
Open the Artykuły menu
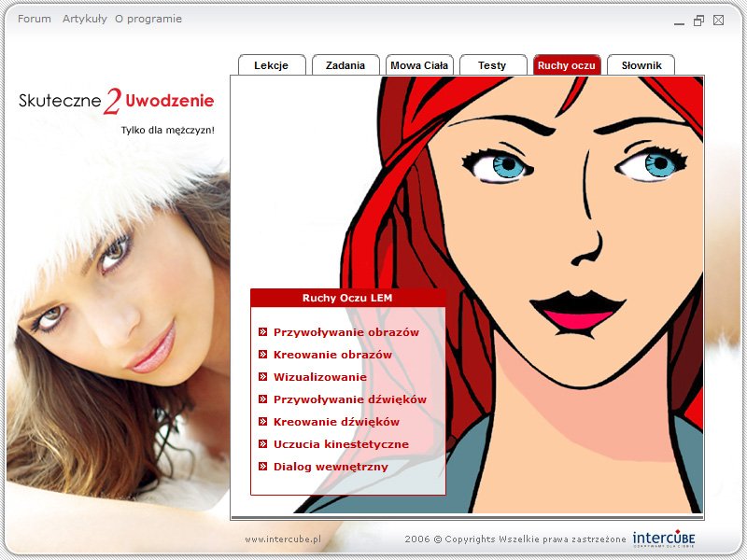click(x=85, y=19)
